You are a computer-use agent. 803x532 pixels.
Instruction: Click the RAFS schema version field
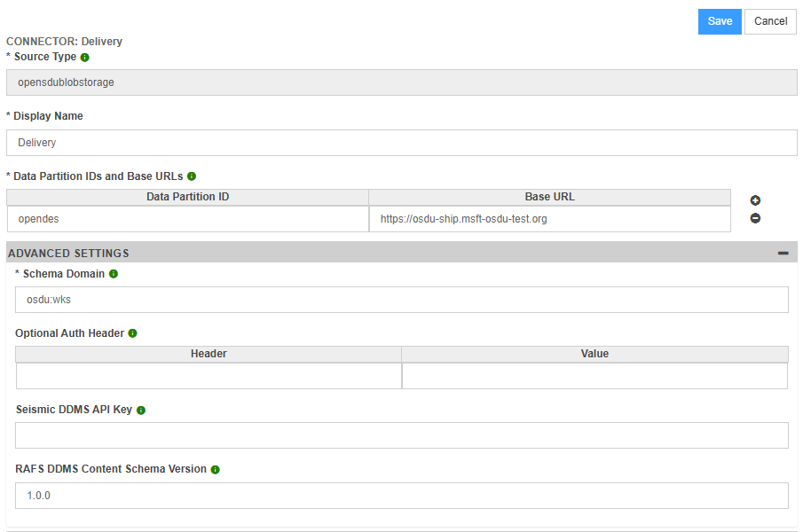click(401, 496)
